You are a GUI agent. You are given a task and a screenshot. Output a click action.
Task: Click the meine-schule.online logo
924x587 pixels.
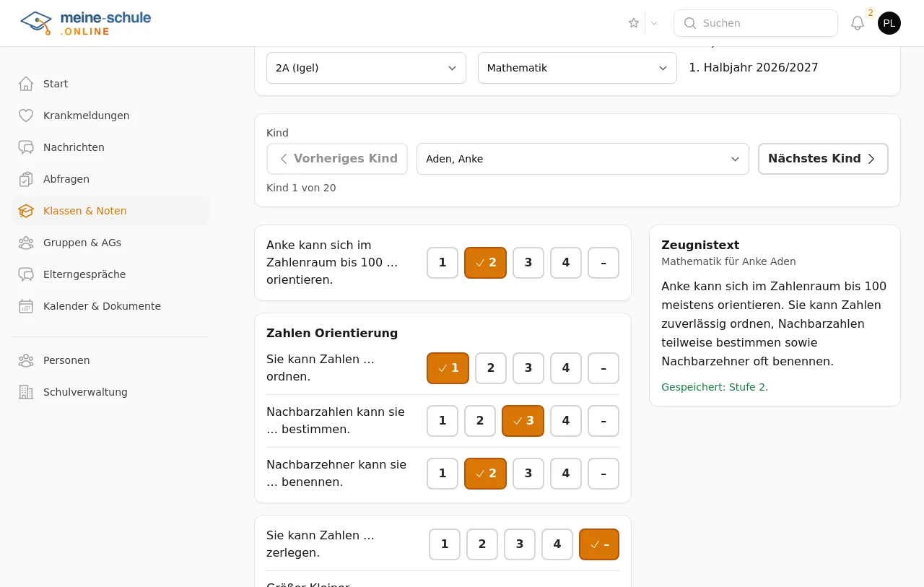click(x=86, y=23)
